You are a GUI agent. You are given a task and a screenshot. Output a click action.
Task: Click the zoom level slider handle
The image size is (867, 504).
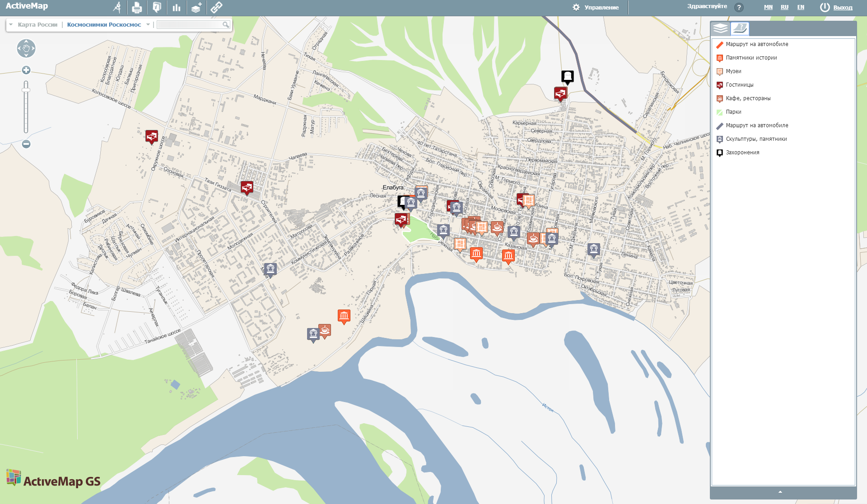click(x=26, y=90)
